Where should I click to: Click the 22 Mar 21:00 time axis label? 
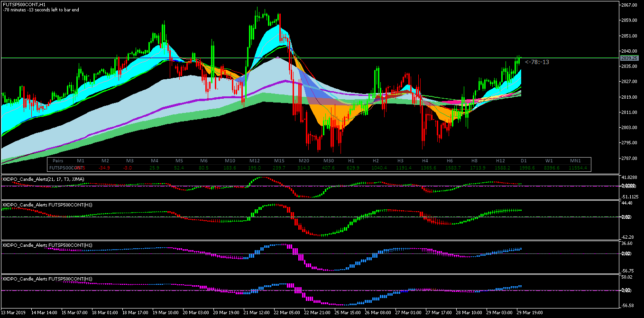317,313
